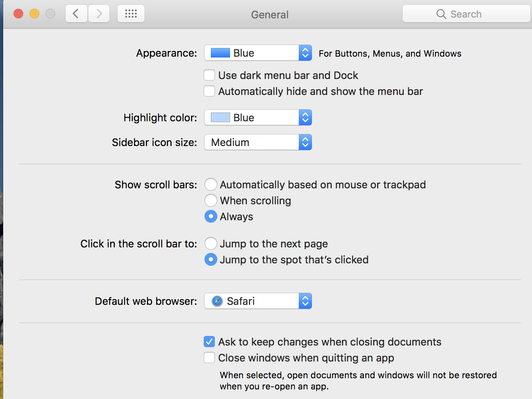This screenshot has height=399, width=532.
Task: Click the back navigation arrow
Action: click(x=76, y=14)
